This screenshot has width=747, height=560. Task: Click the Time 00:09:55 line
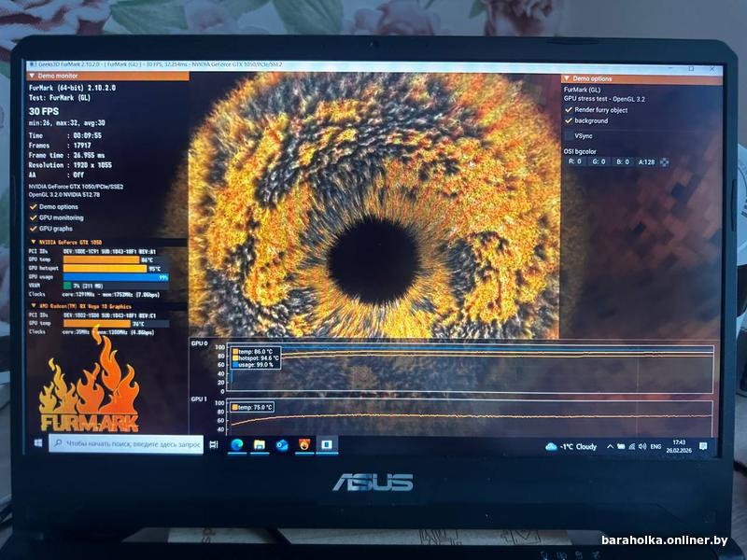(x=65, y=135)
